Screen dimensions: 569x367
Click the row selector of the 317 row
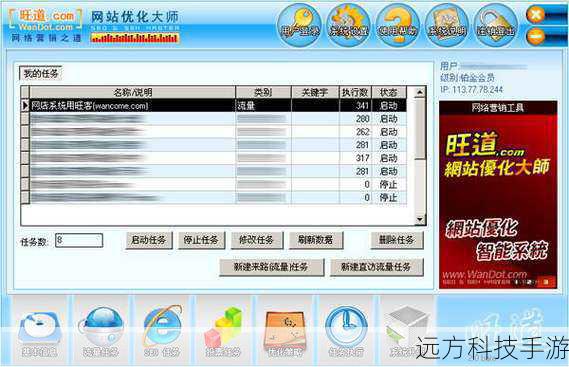[25, 158]
